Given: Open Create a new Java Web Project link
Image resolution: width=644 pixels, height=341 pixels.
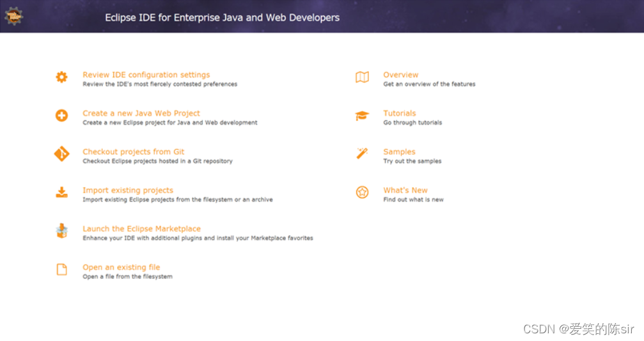Looking at the screenshot, I should [141, 113].
